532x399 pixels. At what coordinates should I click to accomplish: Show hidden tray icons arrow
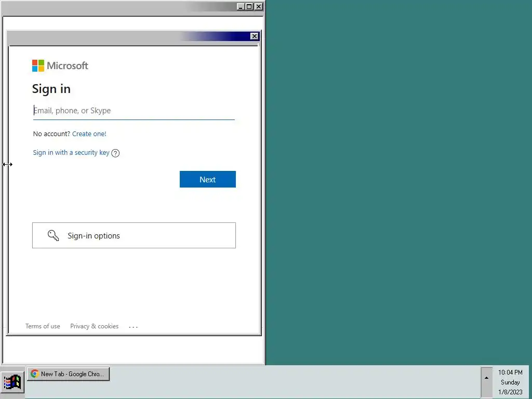(486, 378)
